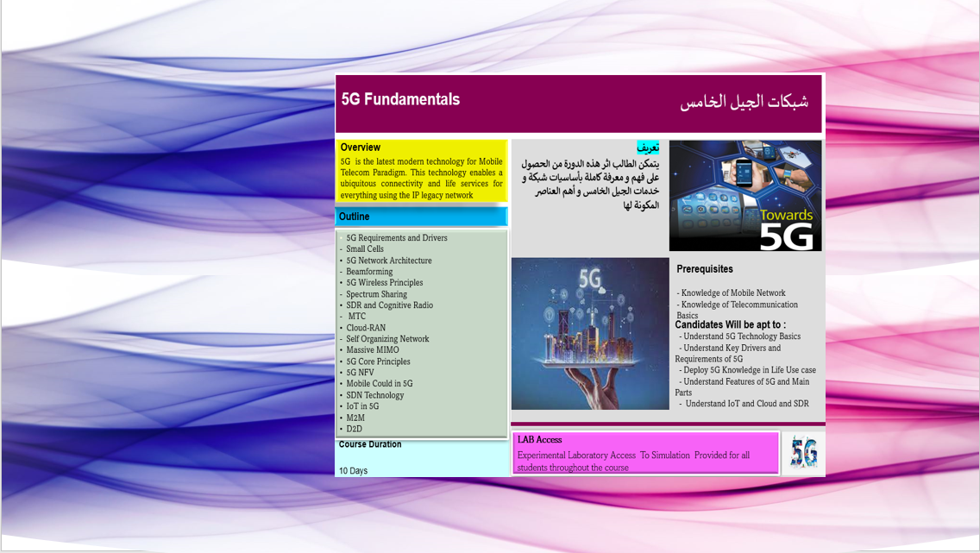The height and width of the screenshot is (553, 980).
Task: Select the "Knowledge of Mobile Network" line
Action: coord(733,293)
